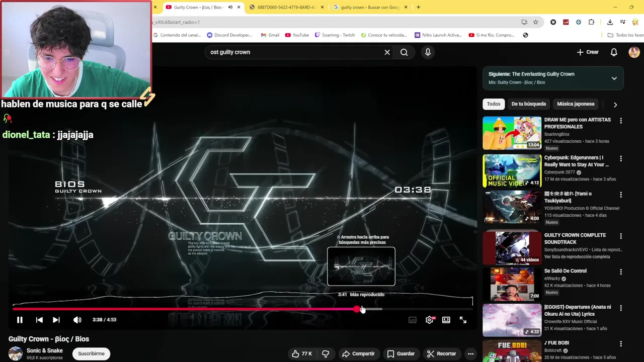
Task: Open the Chrome media controls icon
Action: tap(623, 22)
